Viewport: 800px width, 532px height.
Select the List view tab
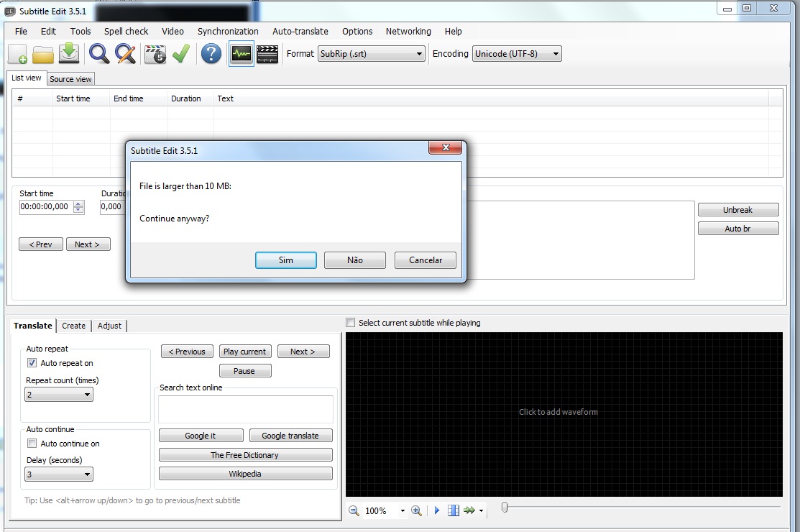pos(27,78)
